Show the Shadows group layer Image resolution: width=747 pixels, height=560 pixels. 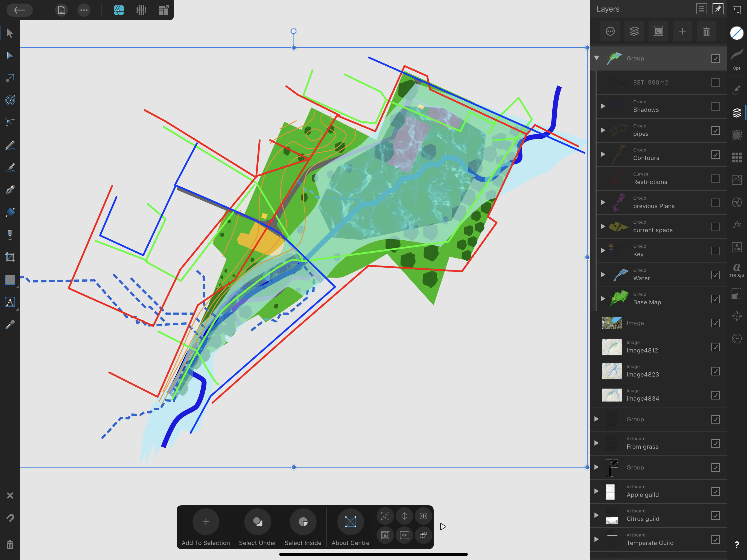tap(715, 106)
